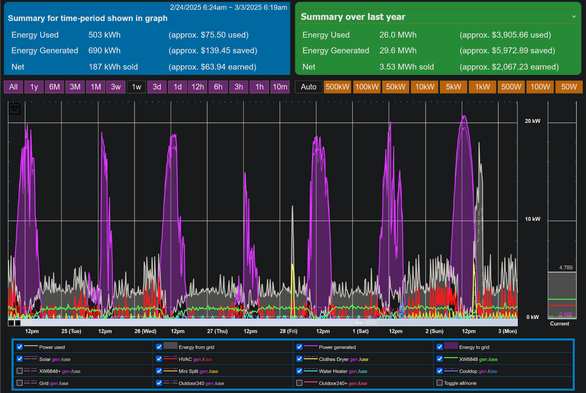Select the 1y time range button

pos(34,87)
